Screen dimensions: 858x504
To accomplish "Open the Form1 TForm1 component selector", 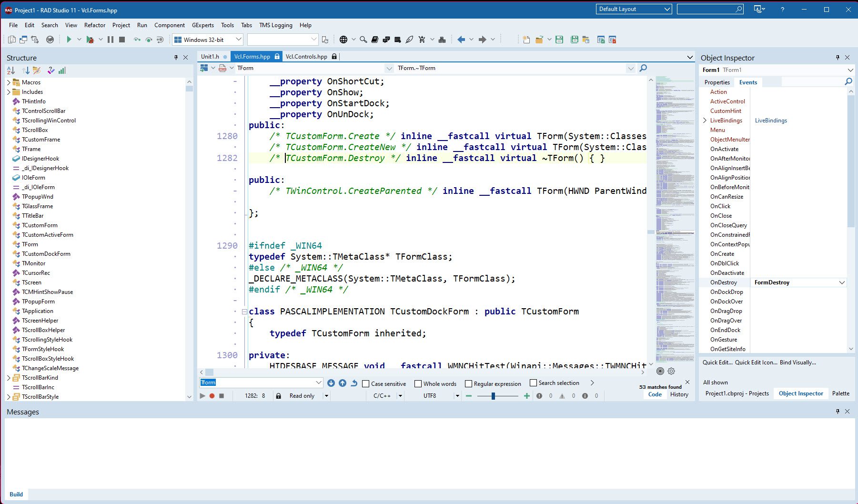I will (850, 70).
